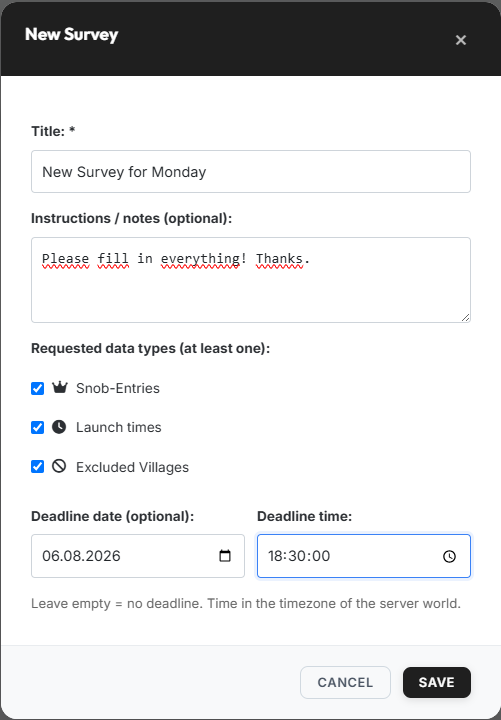Screen dimensions: 501x720
Task: Open the time picker clock icon
Action: click(449, 557)
